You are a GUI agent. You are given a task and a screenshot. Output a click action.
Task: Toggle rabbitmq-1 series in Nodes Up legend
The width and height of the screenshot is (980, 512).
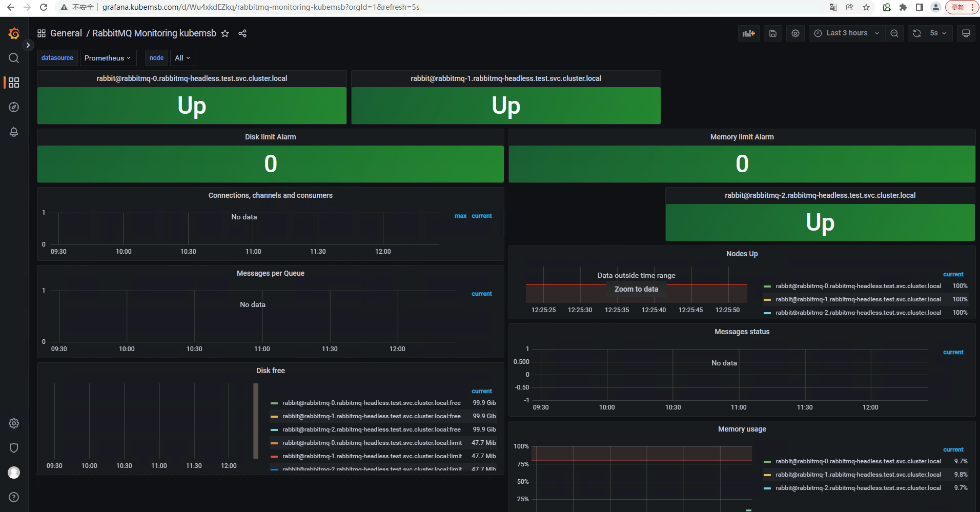[859, 299]
